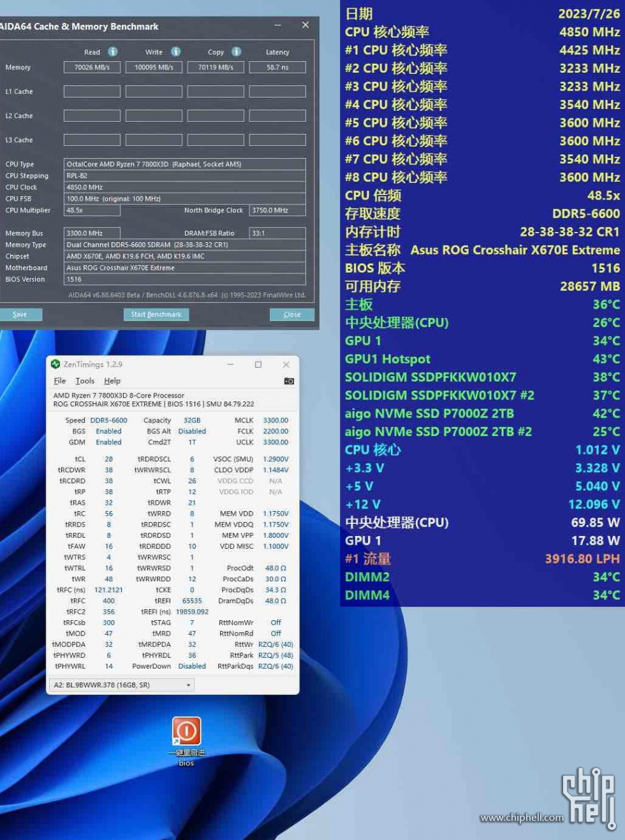Click the CPU core frequency 4850 MHz sensor row

tap(482, 32)
